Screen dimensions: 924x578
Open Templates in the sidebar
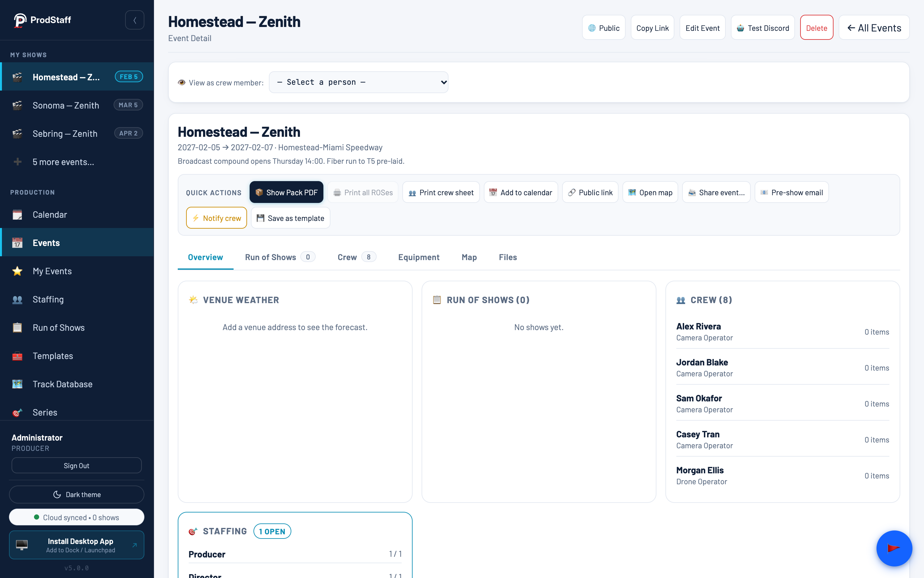tap(77, 356)
